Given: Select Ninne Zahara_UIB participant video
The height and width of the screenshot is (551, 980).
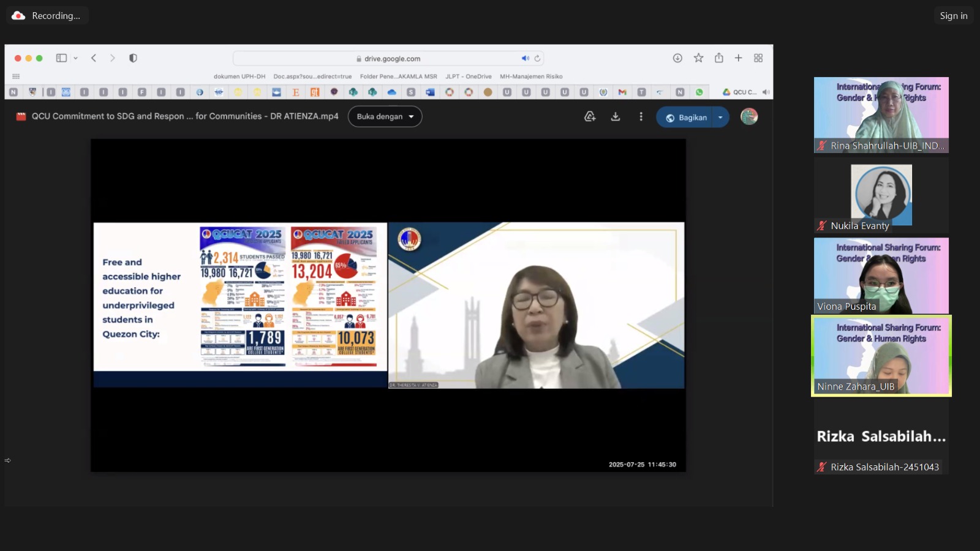Looking at the screenshot, I should click(x=881, y=356).
